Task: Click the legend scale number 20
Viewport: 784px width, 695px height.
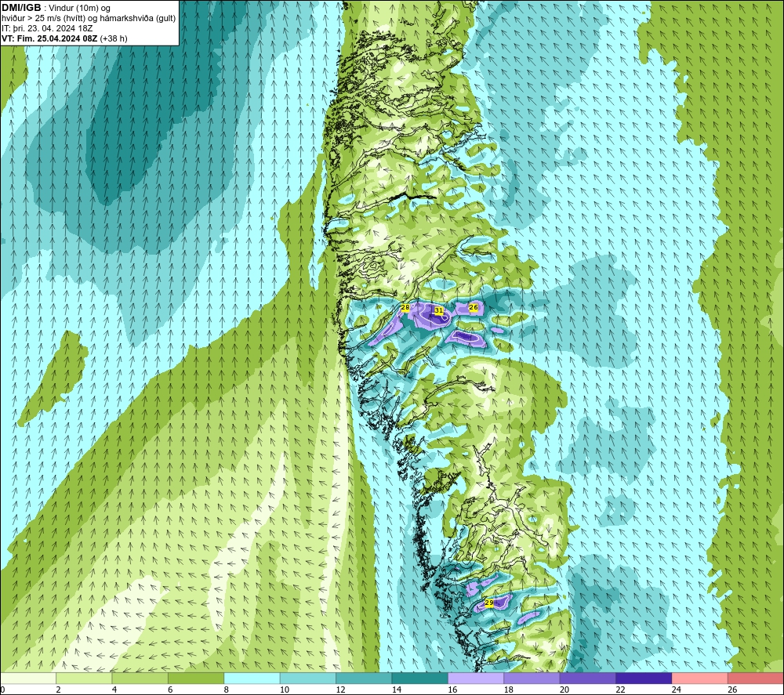Action: click(564, 690)
